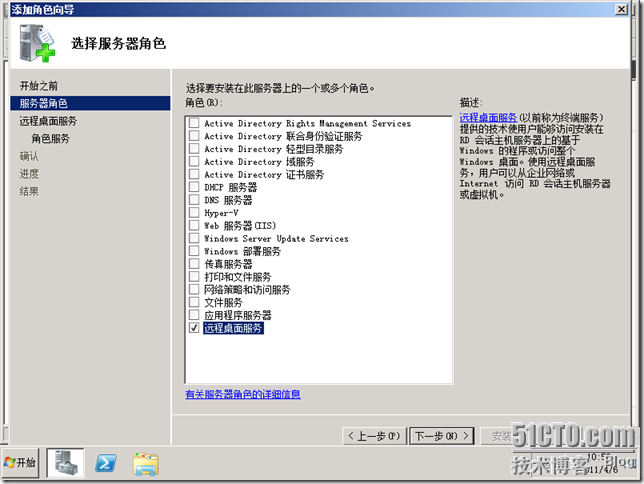The width and height of the screenshot is (644, 484).
Task: Open 有关服务器角色的详细信息 link
Action: tap(243, 394)
